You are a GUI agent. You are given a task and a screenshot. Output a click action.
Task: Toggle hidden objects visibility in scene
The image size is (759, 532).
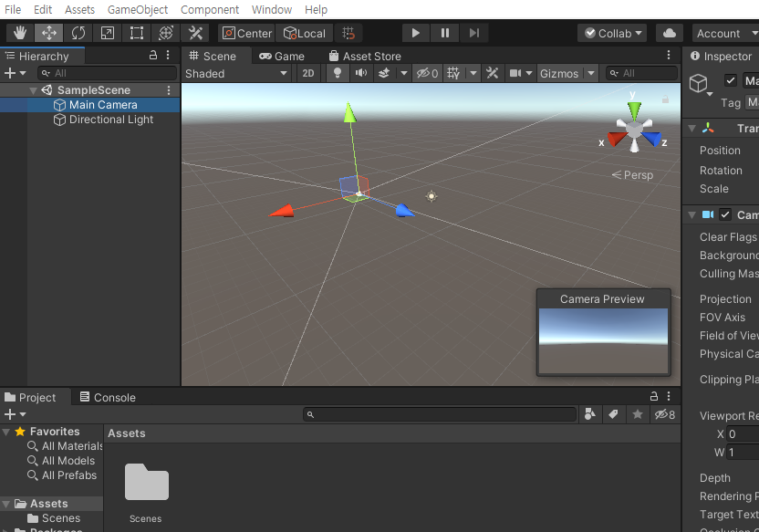pyautogui.click(x=428, y=74)
